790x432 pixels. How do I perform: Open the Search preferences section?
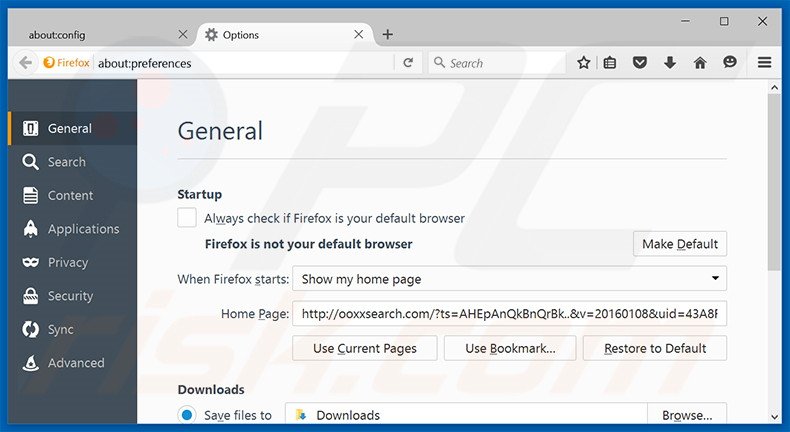(73, 162)
